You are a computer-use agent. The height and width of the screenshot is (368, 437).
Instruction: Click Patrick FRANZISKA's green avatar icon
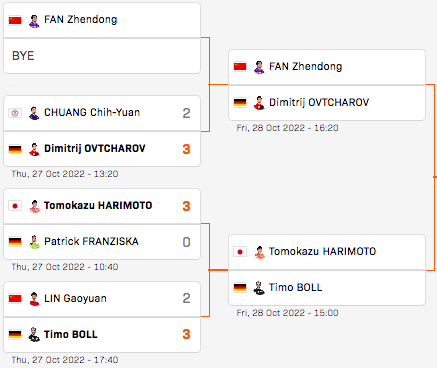[x=34, y=242]
